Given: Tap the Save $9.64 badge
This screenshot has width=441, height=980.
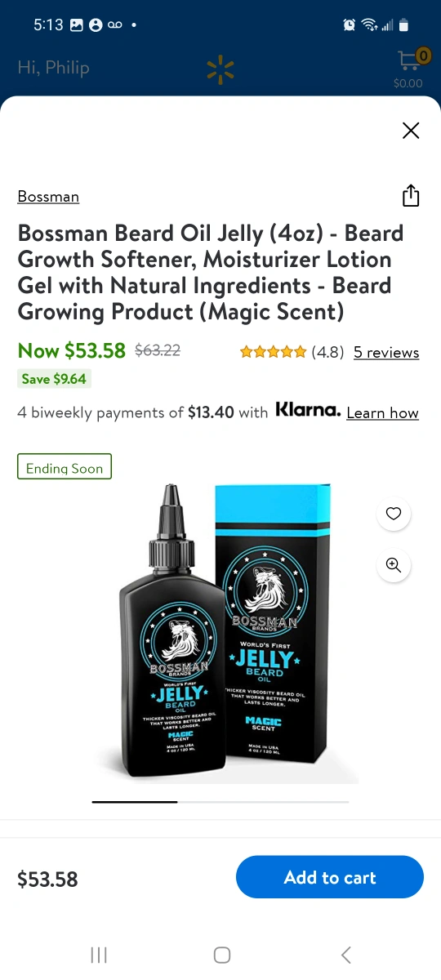Looking at the screenshot, I should tap(54, 379).
